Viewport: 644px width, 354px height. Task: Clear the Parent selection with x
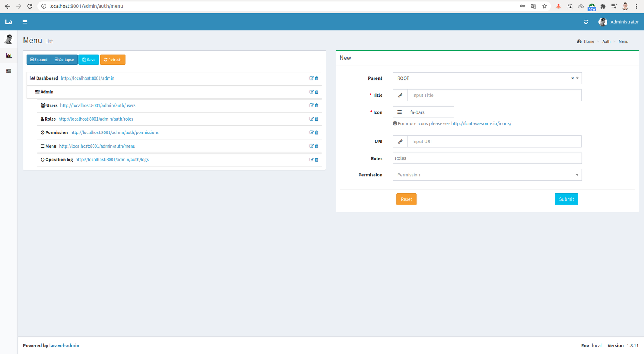point(573,78)
